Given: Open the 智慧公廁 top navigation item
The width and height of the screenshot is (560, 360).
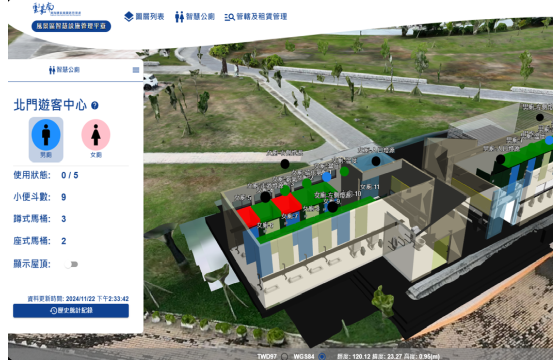Looking at the screenshot, I should coord(195,17).
